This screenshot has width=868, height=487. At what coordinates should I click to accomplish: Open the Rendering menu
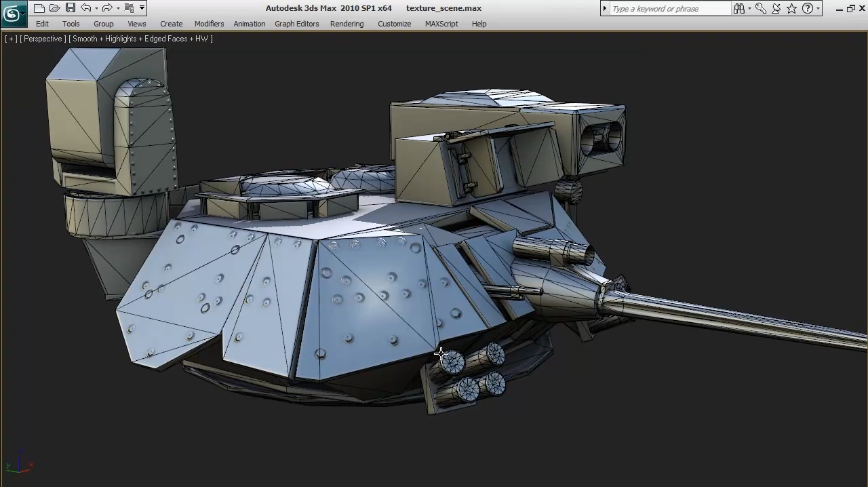coord(347,24)
